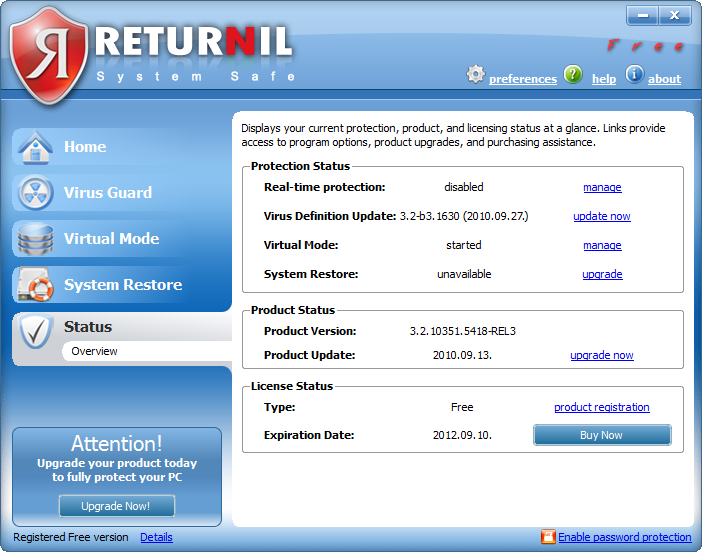Open the Details link at bottom
This screenshot has width=702, height=552.
pos(156,537)
